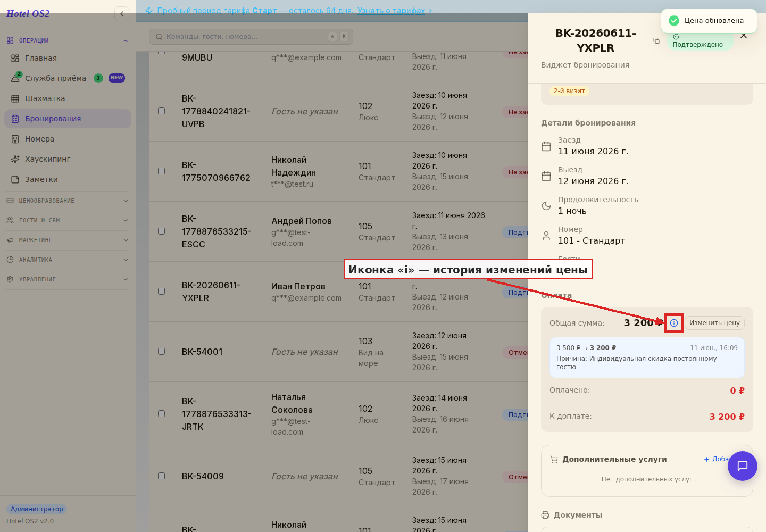766x532 pixels.
Task: Copy booking number BK-20260611-YXPLR icon
Action: 656,40
